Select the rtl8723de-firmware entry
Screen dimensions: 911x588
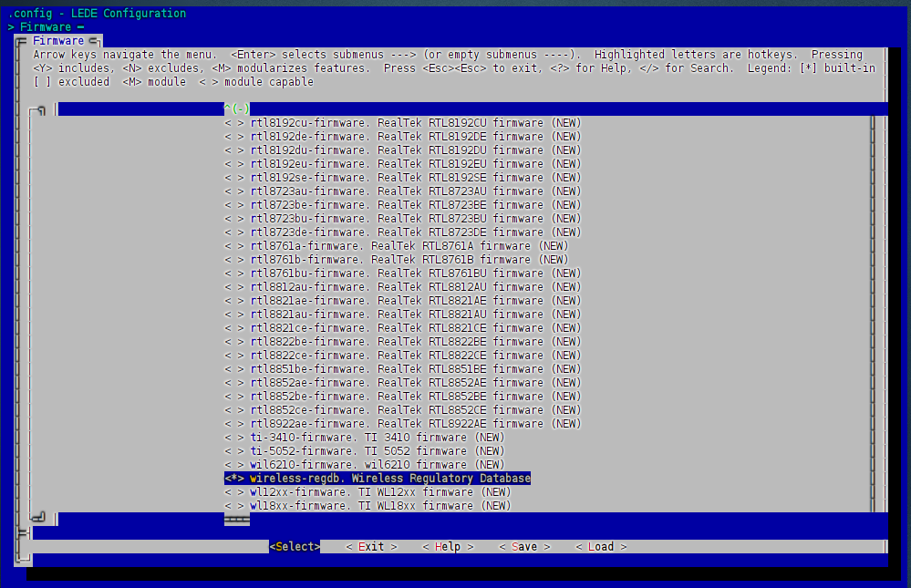pyautogui.click(x=403, y=232)
